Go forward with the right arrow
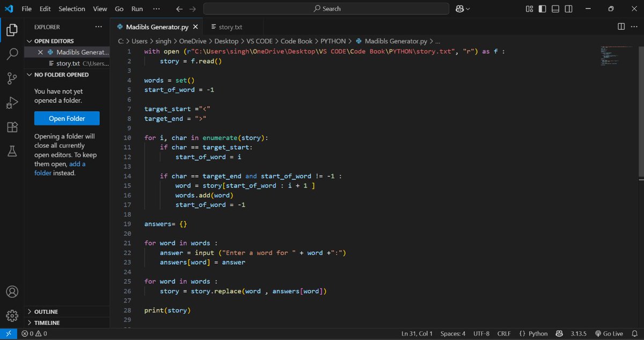644x340 pixels. coord(193,9)
